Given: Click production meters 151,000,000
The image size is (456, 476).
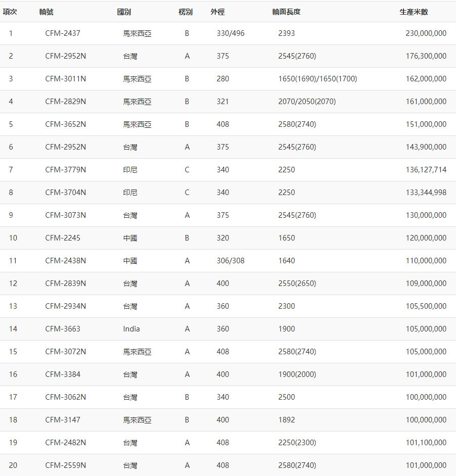Looking at the screenshot, I should pos(426,124).
